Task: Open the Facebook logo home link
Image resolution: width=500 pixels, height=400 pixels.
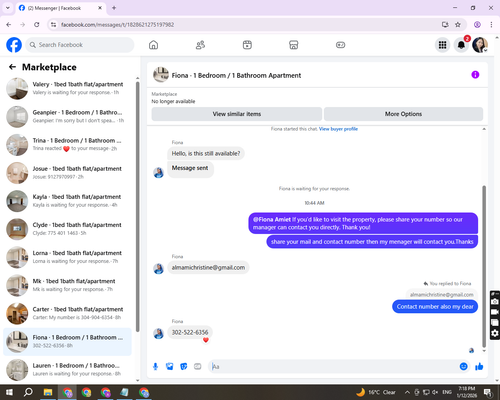Action: pyautogui.click(x=14, y=45)
